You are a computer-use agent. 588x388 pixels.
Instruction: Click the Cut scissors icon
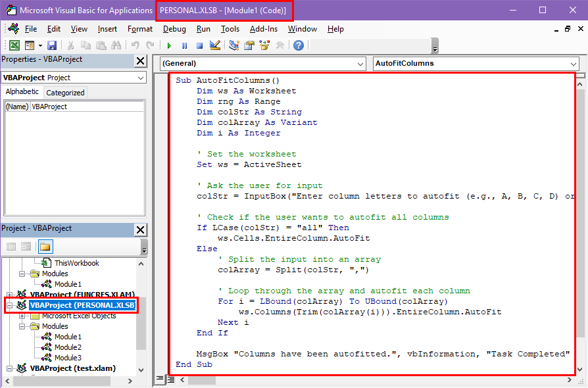click(70, 46)
